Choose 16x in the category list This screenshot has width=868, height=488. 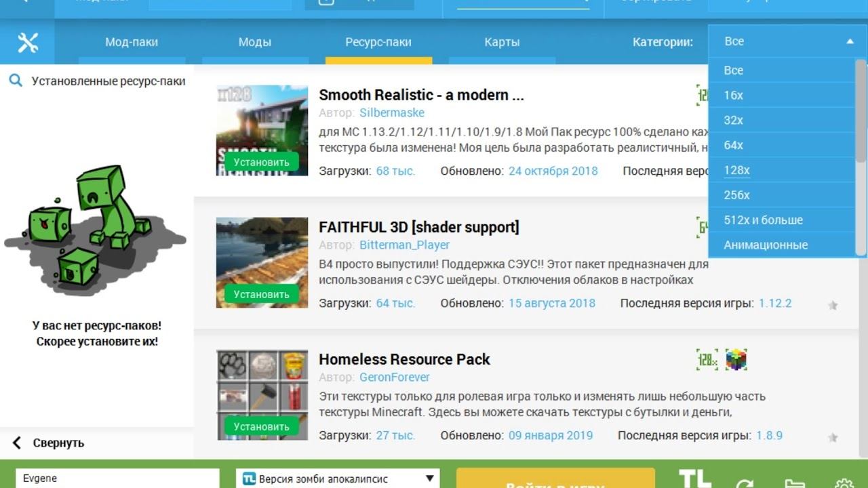click(x=782, y=95)
